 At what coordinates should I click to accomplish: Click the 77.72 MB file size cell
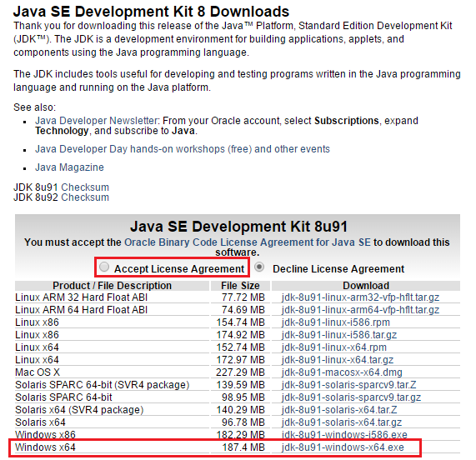click(x=240, y=297)
